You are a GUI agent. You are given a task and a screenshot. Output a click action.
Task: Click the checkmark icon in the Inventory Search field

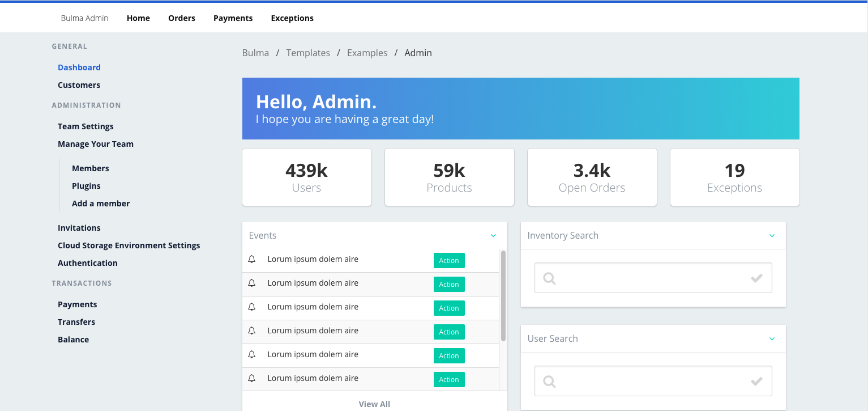click(x=757, y=278)
